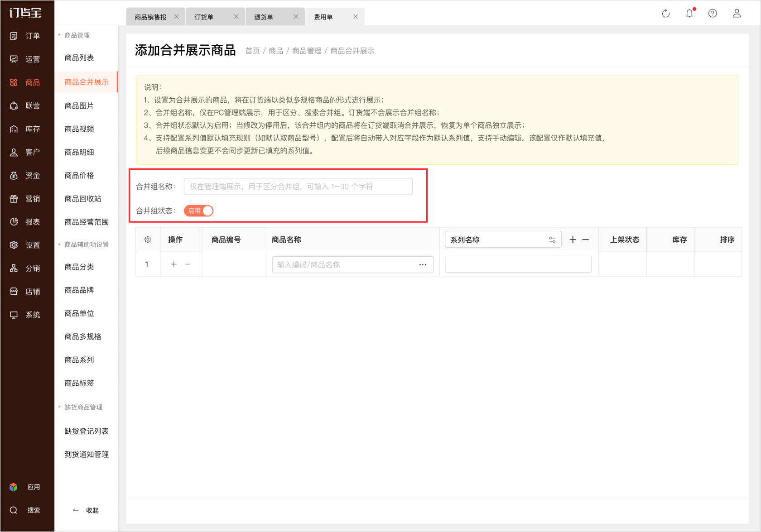Focus the 合并组名称 input field

point(298,187)
